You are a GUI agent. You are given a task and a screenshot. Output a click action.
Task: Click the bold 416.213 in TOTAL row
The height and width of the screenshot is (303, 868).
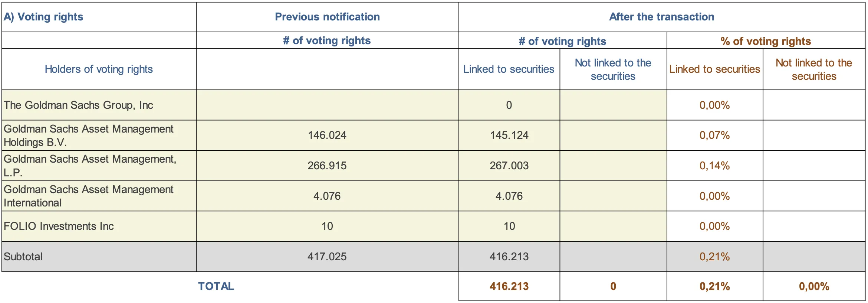[x=509, y=286]
